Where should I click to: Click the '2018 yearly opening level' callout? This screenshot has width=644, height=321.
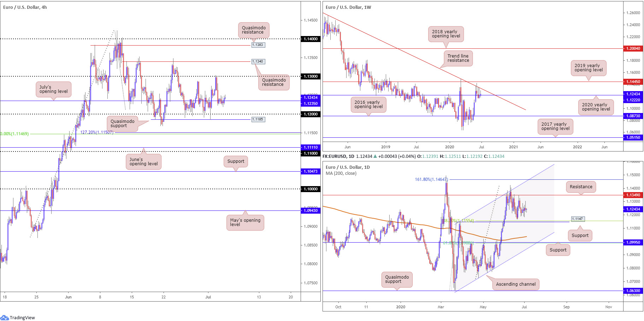click(446, 34)
